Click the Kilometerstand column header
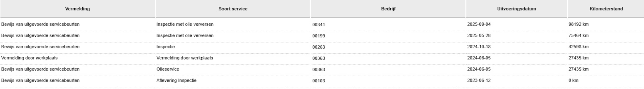Image resolution: width=644 pixels, height=89 pixels. point(606,9)
